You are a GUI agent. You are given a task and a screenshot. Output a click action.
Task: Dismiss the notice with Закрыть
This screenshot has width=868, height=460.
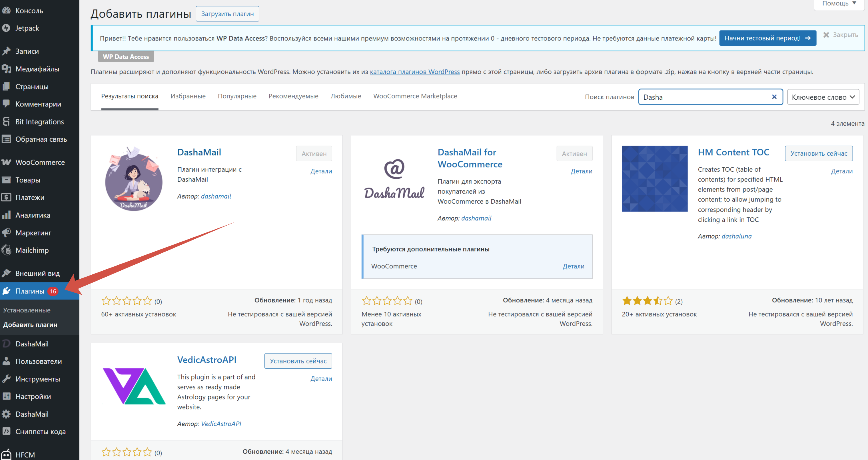point(840,35)
